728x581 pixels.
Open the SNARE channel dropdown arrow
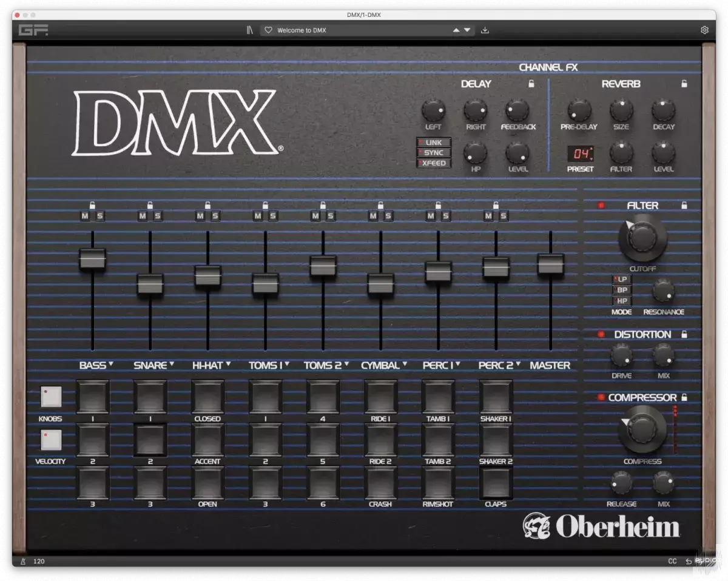point(172,364)
